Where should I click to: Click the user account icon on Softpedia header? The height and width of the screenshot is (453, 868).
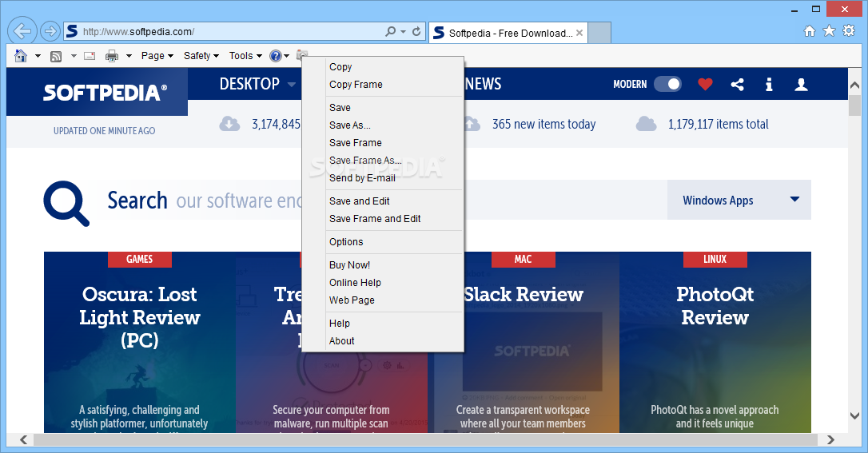point(801,84)
